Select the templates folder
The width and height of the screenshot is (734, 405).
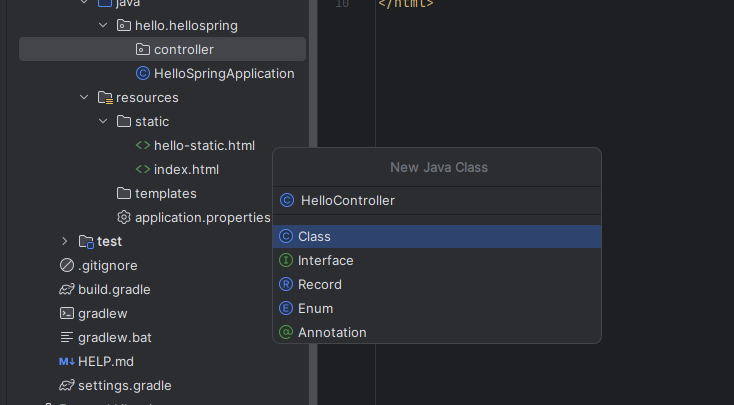click(x=165, y=193)
